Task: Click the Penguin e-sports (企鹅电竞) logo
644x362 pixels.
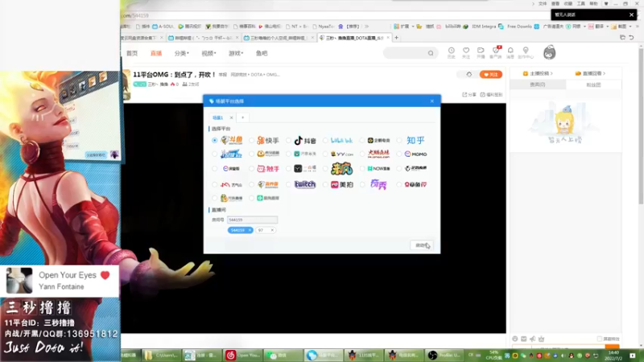Action: 378,140
